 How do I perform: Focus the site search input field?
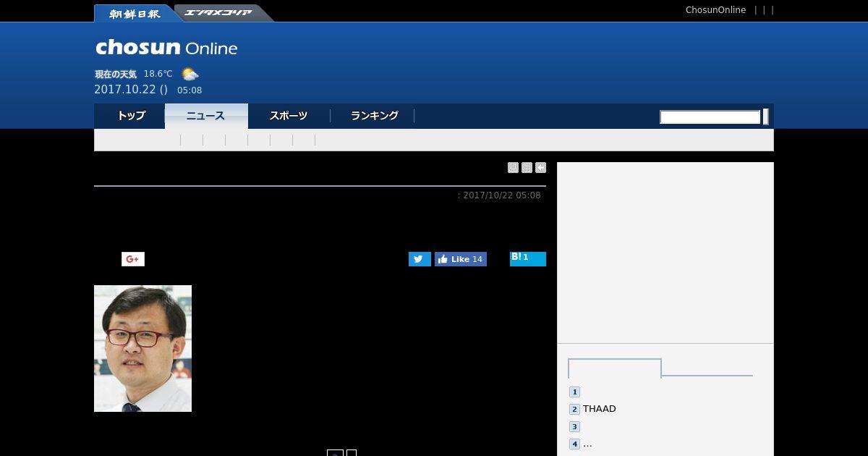click(710, 117)
